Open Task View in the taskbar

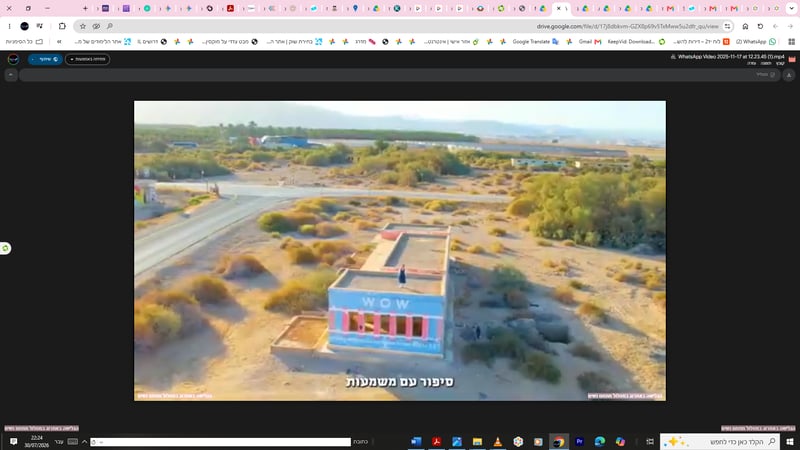tap(649, 441)
